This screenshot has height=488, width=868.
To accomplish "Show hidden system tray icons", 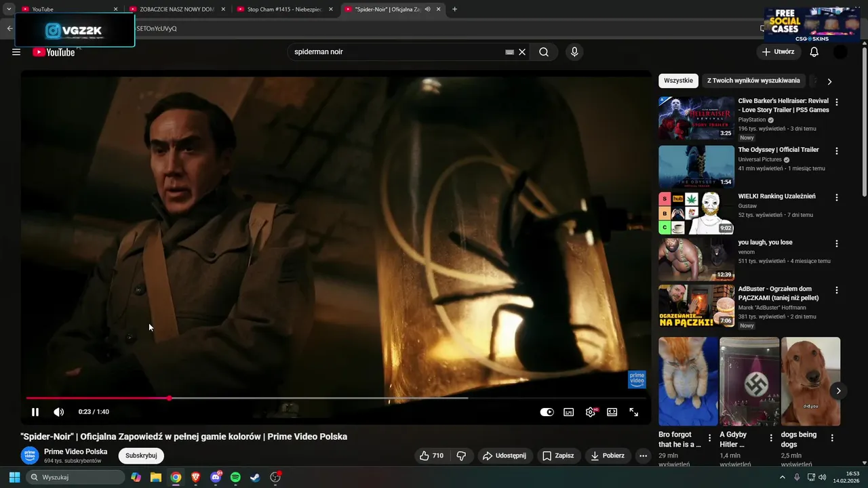I will (783, 477).
